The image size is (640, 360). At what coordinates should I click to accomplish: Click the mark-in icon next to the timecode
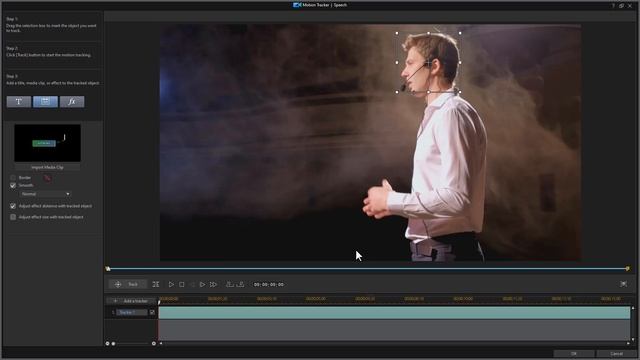pos(230,284)
